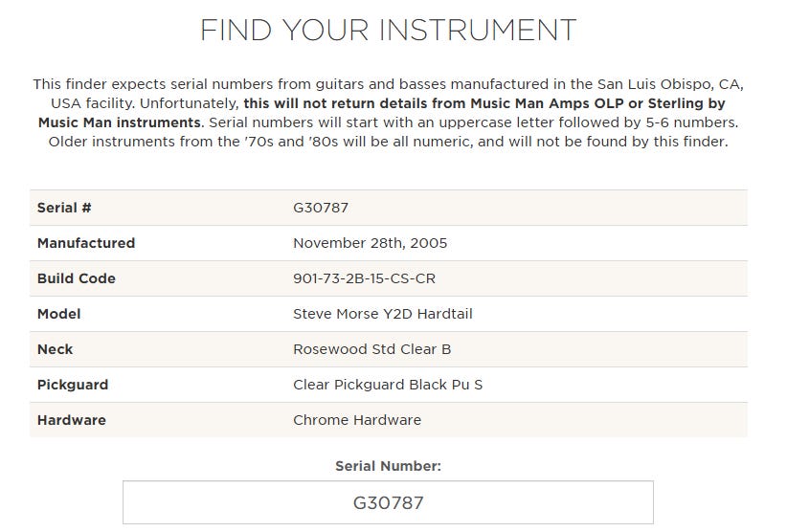
Task: Click the Rosewood Std Clear B value
Action: [371, 349]
